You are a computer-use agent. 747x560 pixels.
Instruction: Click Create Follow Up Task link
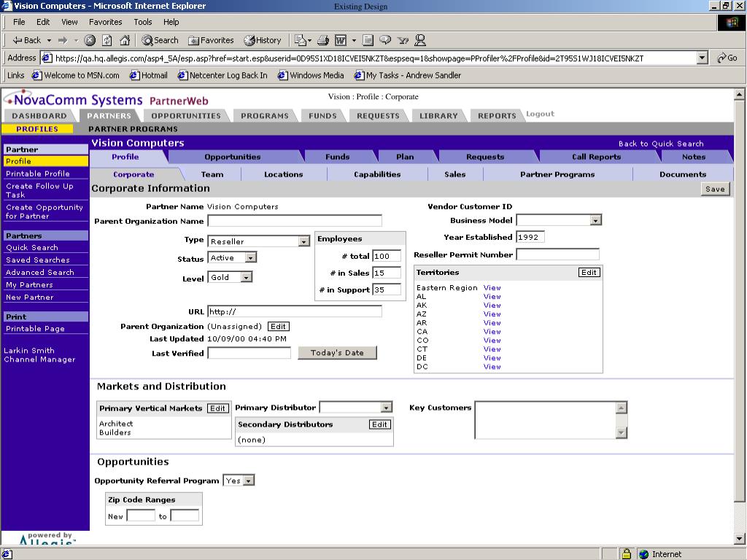tap(39, 190)
